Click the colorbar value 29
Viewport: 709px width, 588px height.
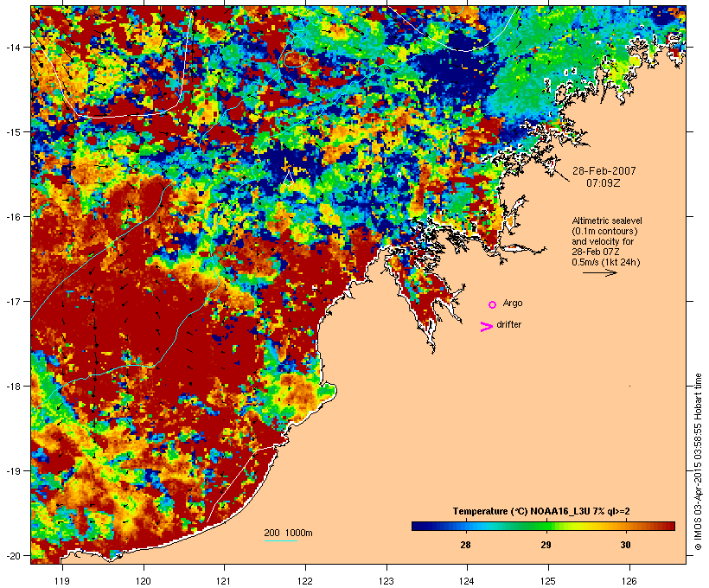[546, 545]
